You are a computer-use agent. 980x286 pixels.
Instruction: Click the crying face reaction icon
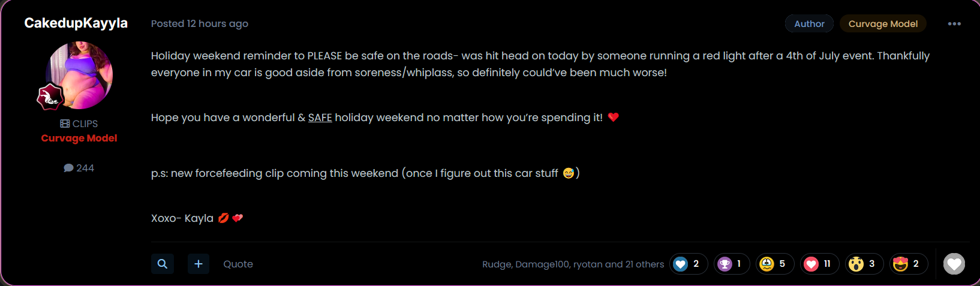[767, 264]
